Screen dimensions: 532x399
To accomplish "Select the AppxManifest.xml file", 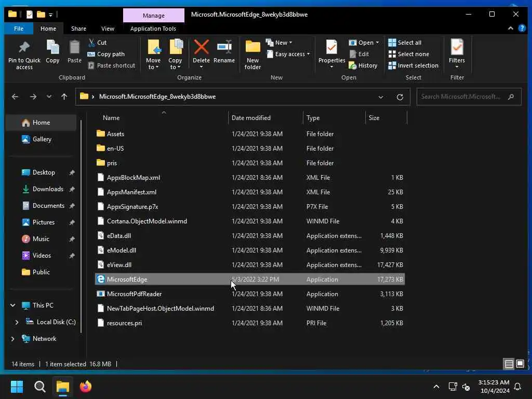I will [250, 192].
